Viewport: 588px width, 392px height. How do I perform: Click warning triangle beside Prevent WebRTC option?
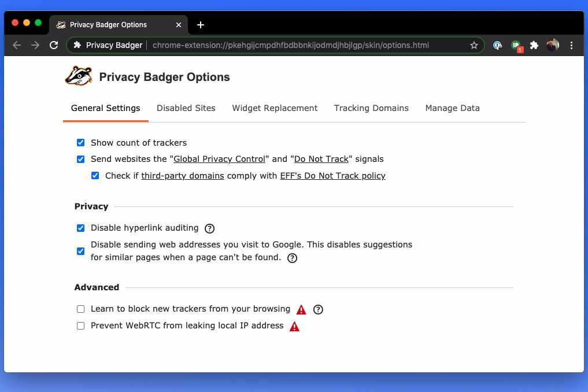point(294,326)
